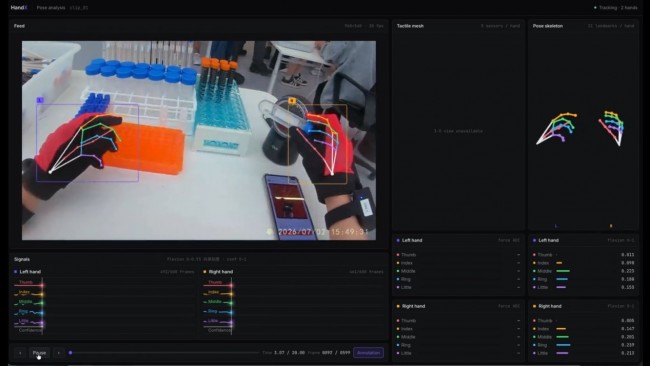The image size is (650, 366).
Task: Click the Left hand Thumb force row
Action: tap(458, 255)
